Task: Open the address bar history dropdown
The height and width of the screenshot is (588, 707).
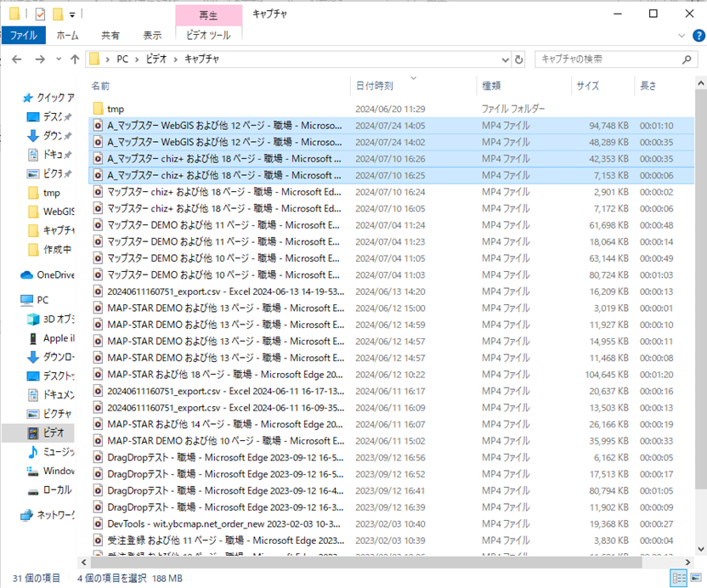Action: tap(506, 59)
